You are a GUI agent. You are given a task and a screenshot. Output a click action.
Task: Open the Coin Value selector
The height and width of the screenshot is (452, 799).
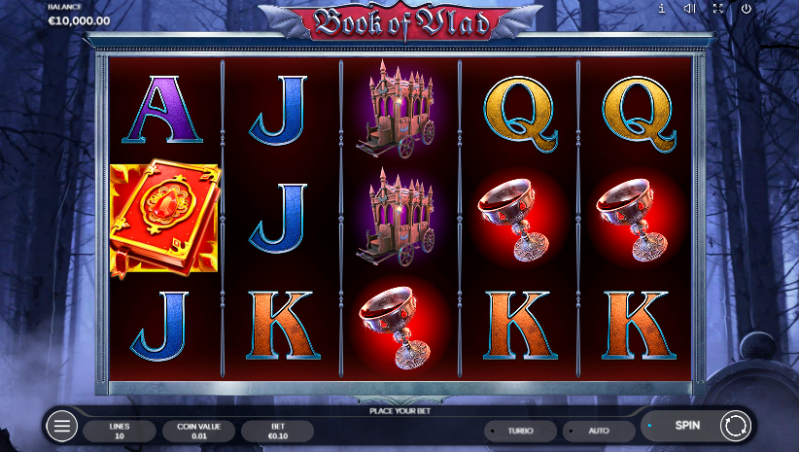click(199, 431)
